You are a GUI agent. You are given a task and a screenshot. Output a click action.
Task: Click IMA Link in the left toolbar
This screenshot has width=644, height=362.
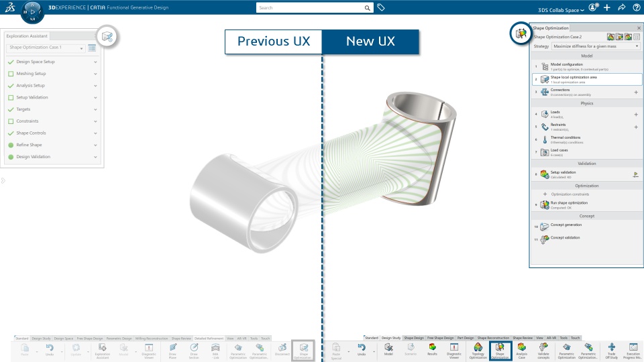(215, 351)
